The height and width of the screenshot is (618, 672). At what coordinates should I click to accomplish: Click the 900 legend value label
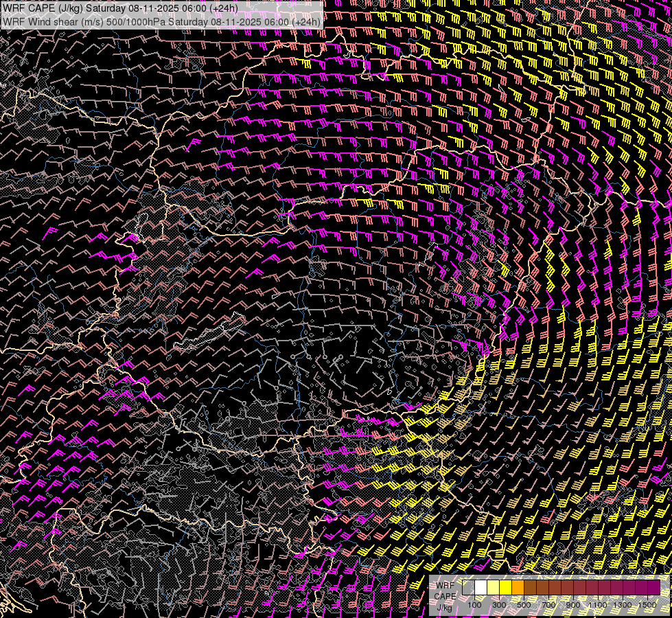pyautogui.click(x=573, y=605)
